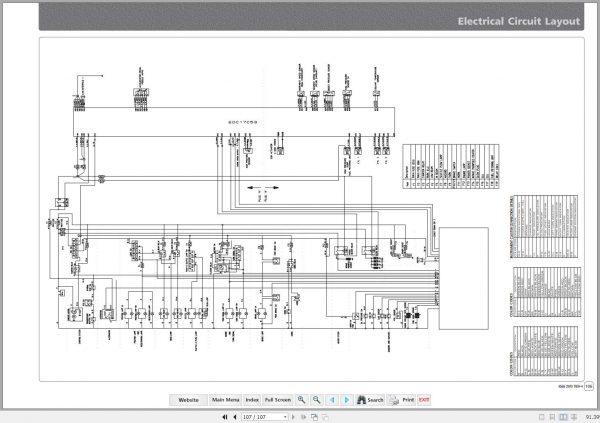Click the zoom out magnifier icon

pos(316,400)
